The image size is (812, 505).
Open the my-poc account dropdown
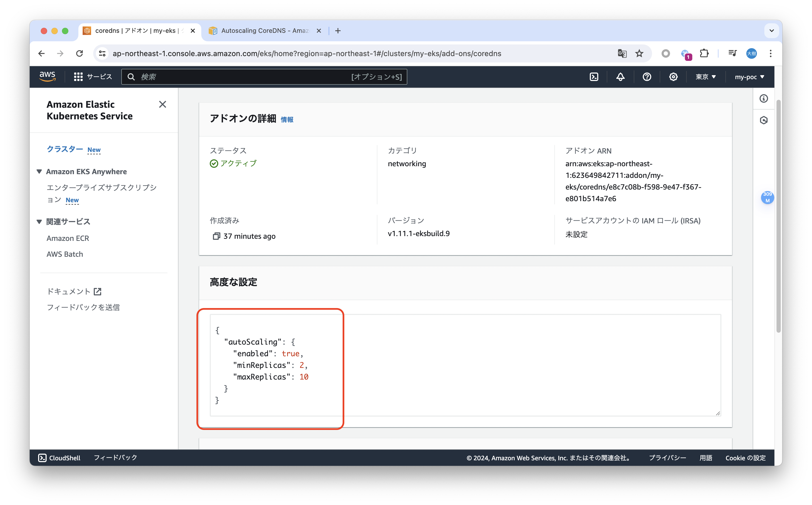click(749, 76)
